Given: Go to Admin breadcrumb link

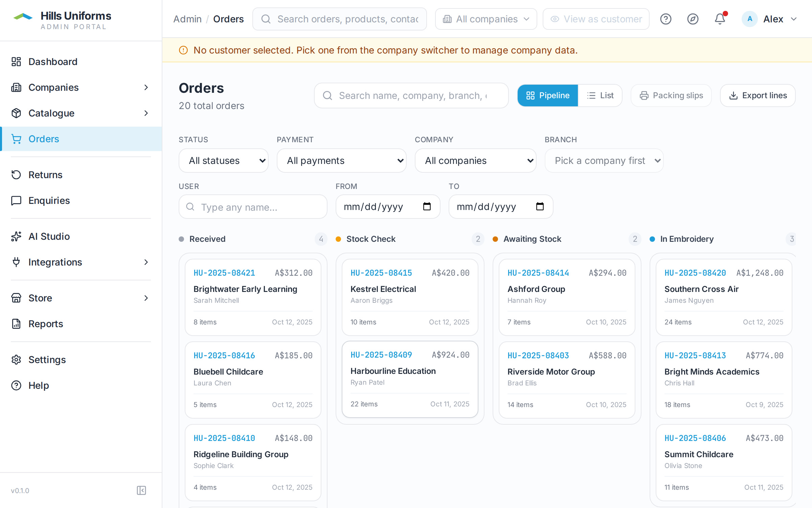Looking at the screenshot, I should [187, 19].
